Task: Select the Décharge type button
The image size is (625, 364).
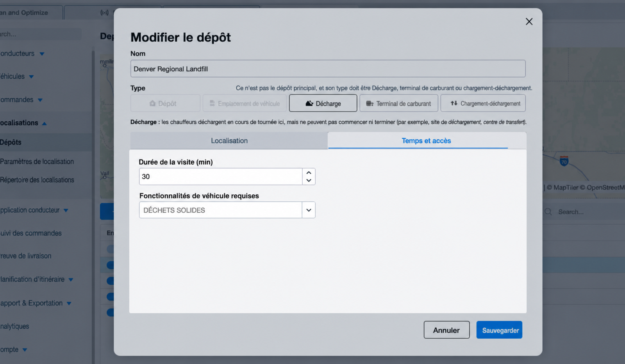Action: [323, 103]
